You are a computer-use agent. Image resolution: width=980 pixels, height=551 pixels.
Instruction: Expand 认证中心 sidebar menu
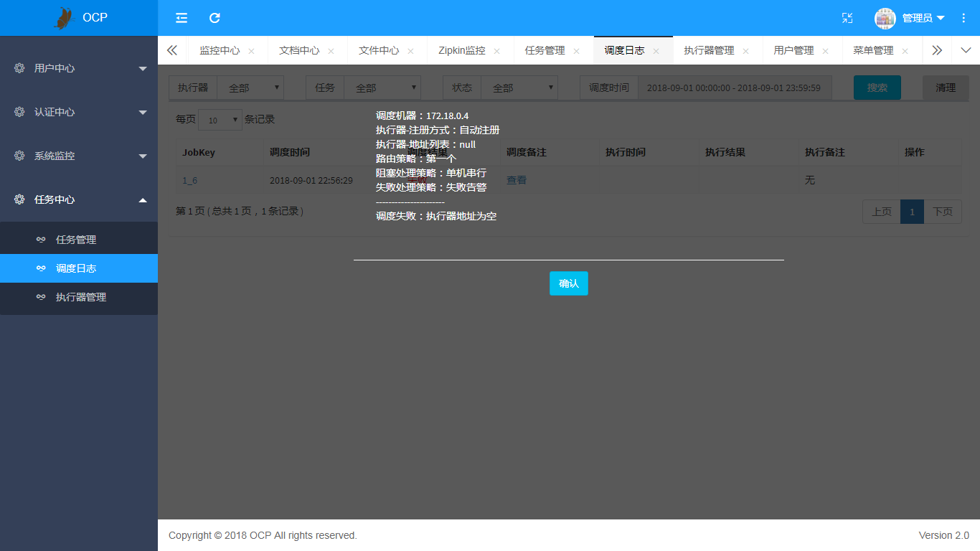click(79, 112)
